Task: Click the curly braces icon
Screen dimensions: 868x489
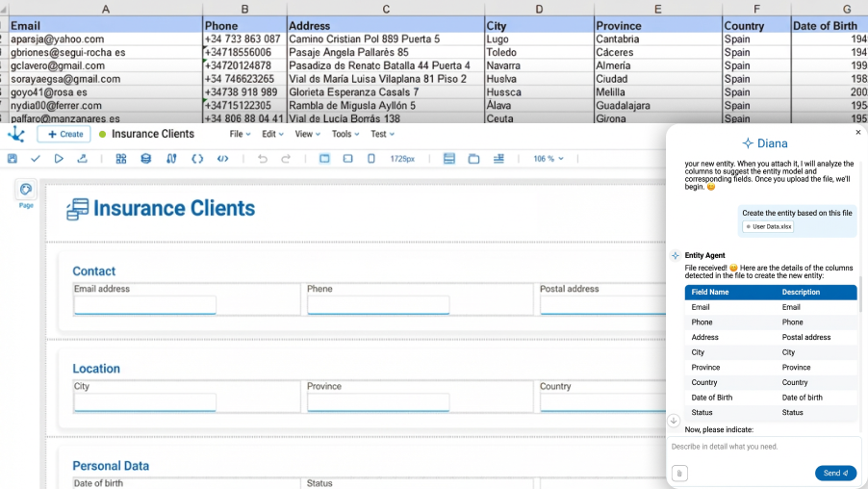Action: pos(197,159)
